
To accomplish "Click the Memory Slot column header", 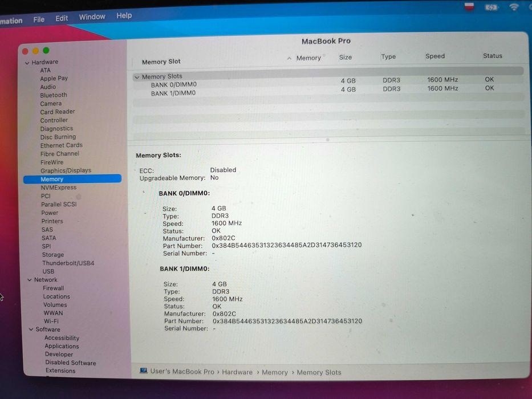I will (161, 62).
